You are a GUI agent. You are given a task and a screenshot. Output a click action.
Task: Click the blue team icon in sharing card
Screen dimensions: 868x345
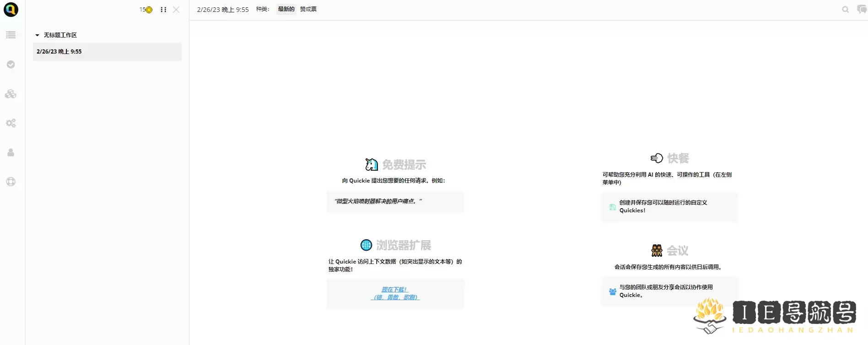[x=613, y=291]
